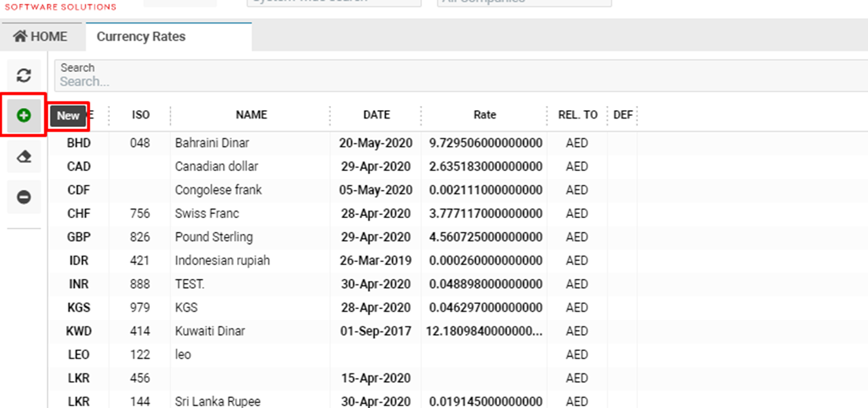Click the eraser clear icon
This screenshot has height=408, width=868.
click(x=24, y=157)
